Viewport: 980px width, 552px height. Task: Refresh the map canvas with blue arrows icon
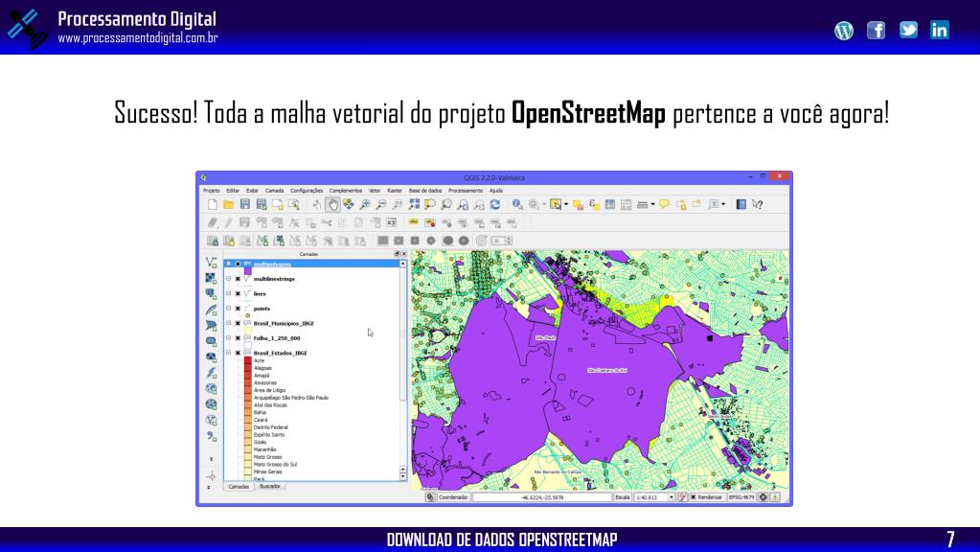(x=495, y=204)
